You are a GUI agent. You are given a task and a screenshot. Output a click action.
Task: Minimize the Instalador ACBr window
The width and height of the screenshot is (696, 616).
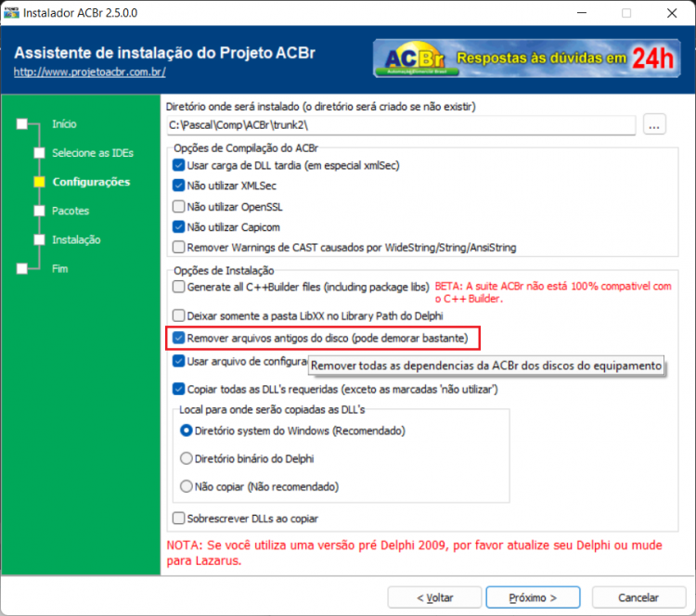tap(582, 13)
